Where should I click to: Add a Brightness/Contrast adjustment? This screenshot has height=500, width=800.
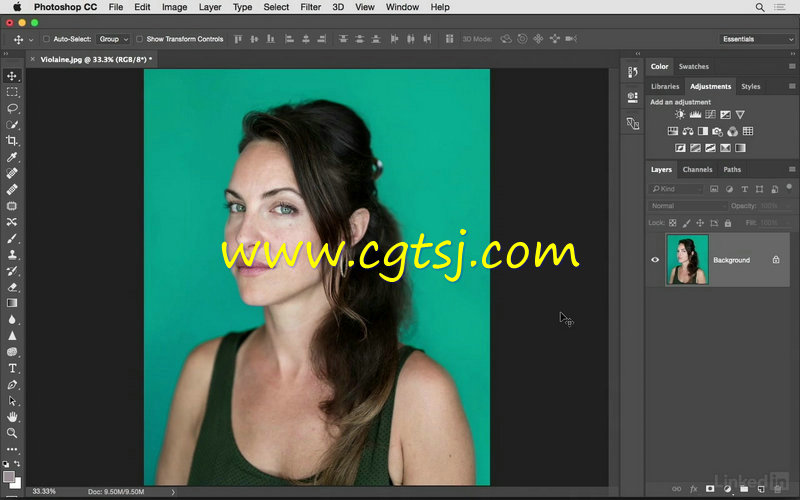(680, 114)
